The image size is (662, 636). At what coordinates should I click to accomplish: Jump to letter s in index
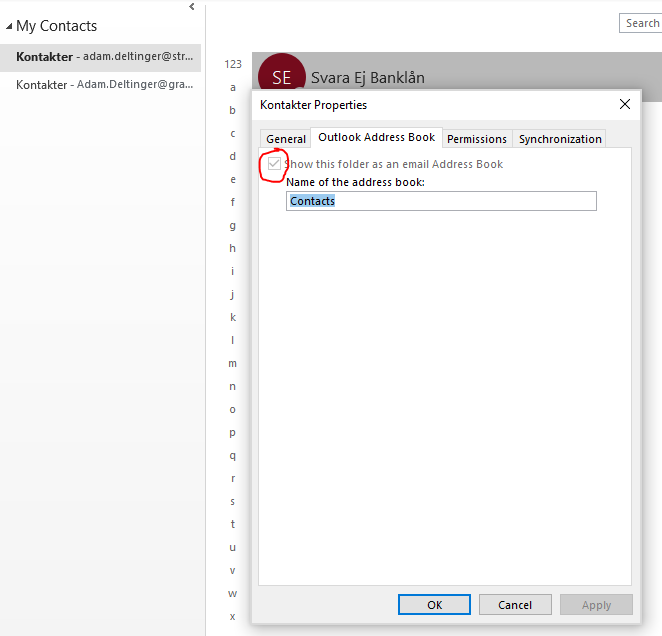233,502
